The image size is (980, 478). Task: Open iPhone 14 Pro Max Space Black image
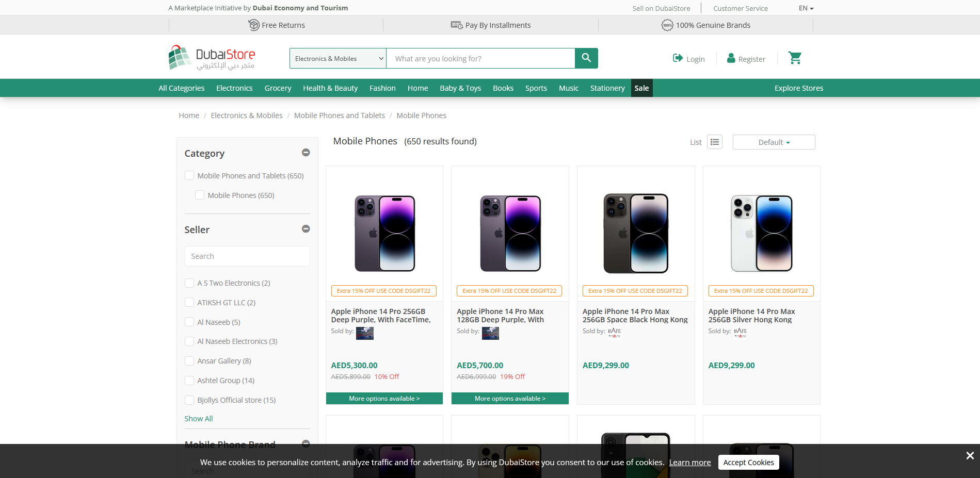tap(636, 233)
